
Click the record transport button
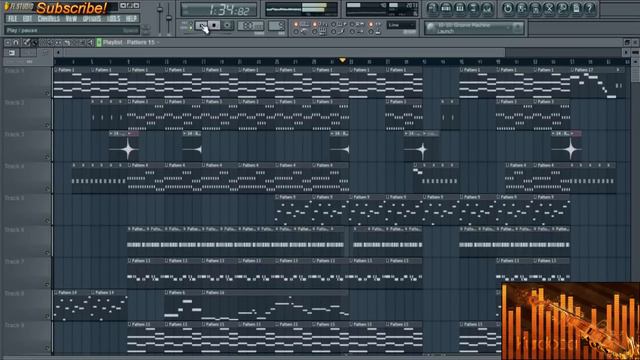(x=227, y=26)
